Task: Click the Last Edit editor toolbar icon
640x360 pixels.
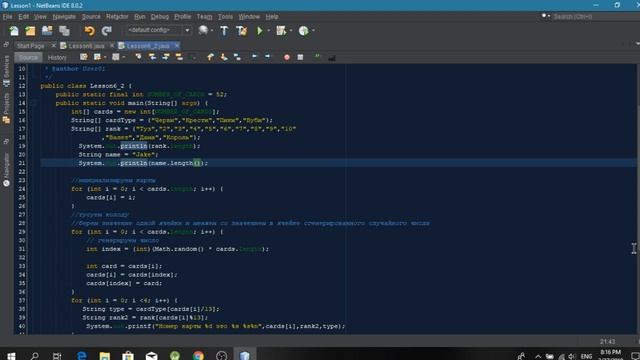Action: 84,57
